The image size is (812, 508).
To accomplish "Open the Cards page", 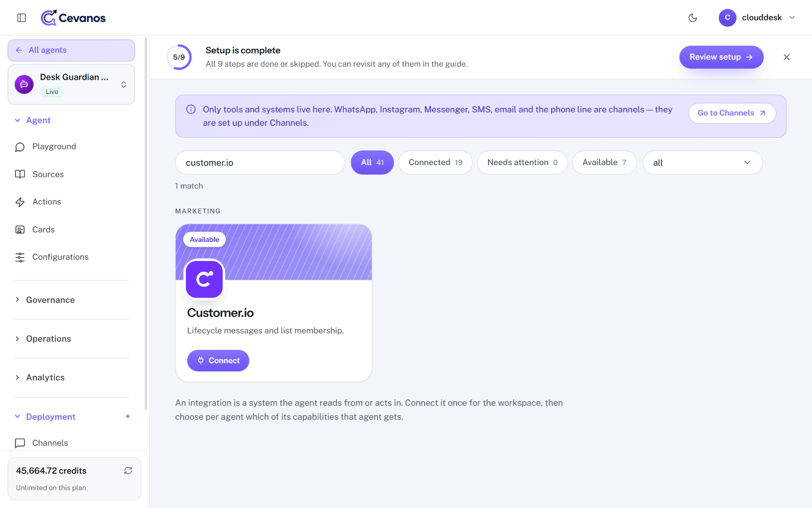I will [x=71, y=229].
